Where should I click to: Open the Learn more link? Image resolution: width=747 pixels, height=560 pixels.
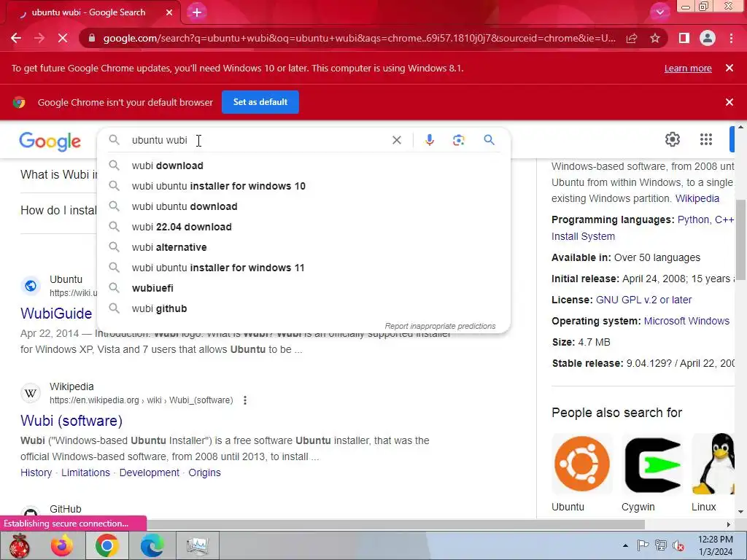tap(688, 68)
